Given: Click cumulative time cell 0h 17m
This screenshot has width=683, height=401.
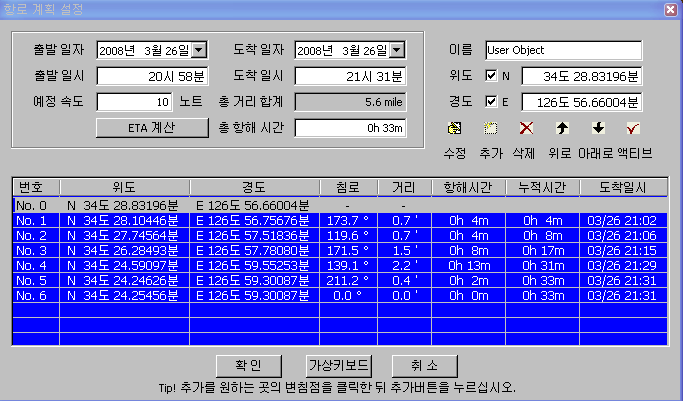Looking at the screenshot, I should pos(543,250).
